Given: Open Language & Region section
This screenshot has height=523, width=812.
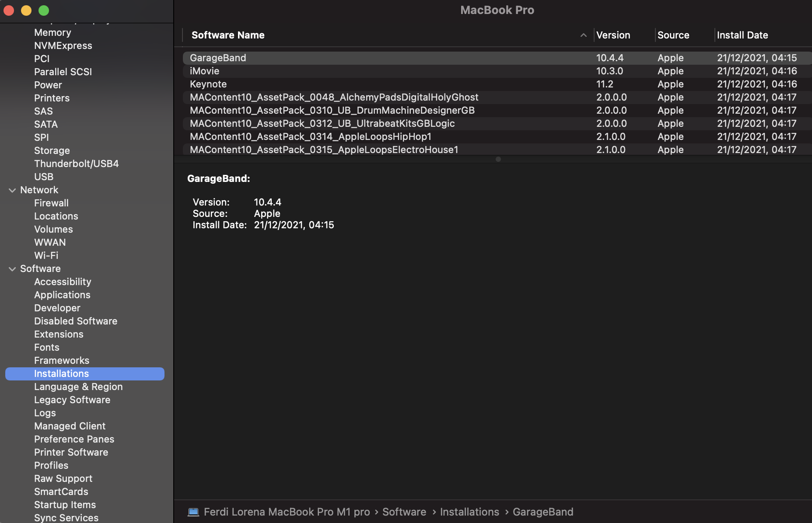Looking at the screenshot, I should tap(78, 387).
